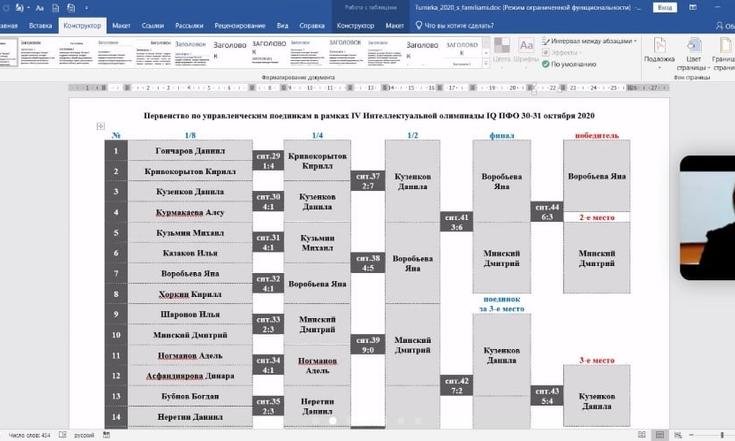Click the cell 'Бубнов Богдан'
Screen dimensions: 735x441
coord(190,396)
